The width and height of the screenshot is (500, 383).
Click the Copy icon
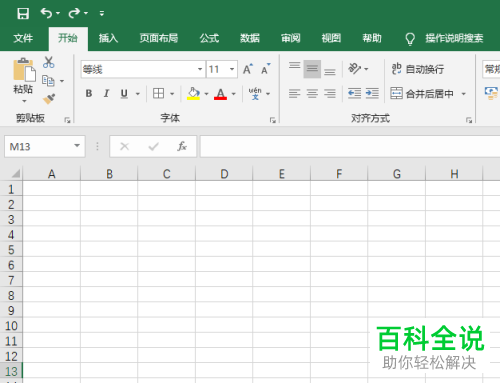tap(48, 81)
